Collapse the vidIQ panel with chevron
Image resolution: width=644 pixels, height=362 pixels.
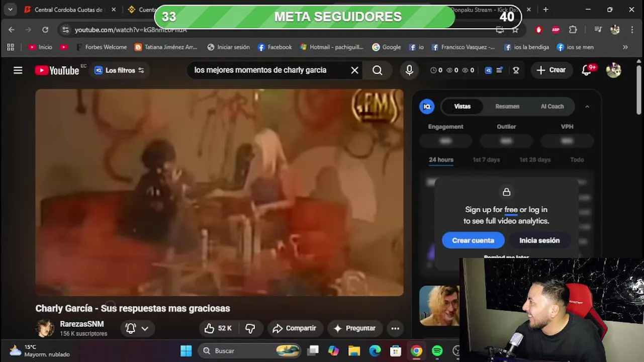(x=587, y=107)
